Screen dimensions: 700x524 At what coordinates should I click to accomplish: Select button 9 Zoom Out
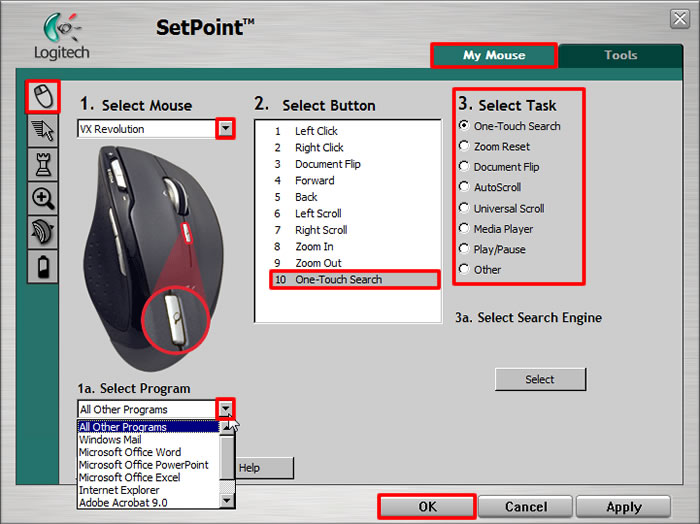click(348, 263)
